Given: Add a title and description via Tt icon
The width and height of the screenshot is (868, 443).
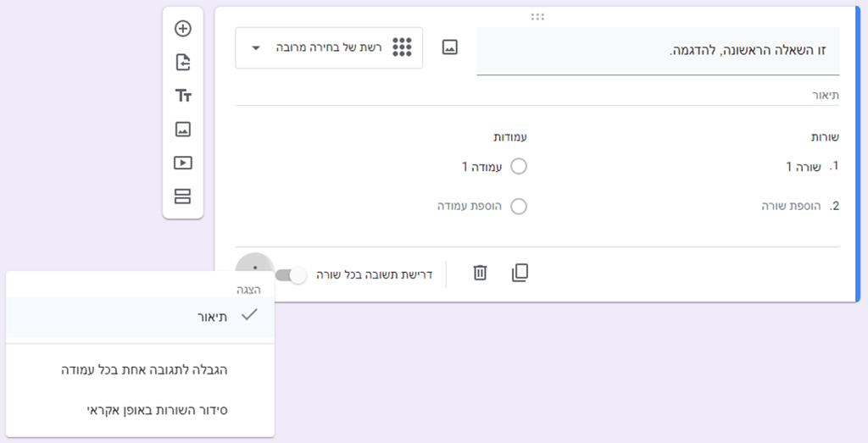Looking at the screenshot, I should [183, 96].
